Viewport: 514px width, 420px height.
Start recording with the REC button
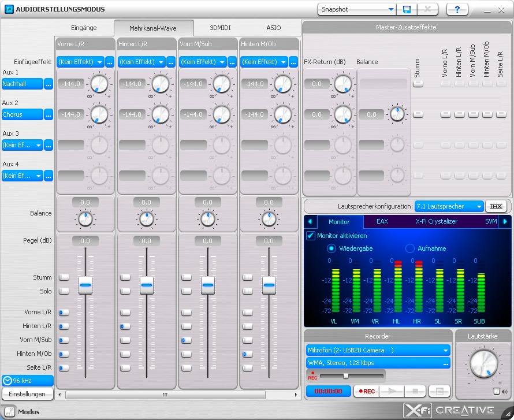(366, 391)
